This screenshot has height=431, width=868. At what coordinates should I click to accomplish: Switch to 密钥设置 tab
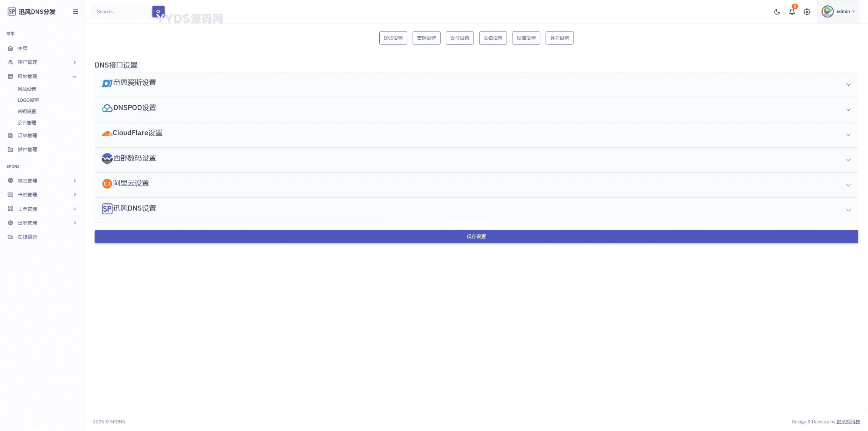426,38
